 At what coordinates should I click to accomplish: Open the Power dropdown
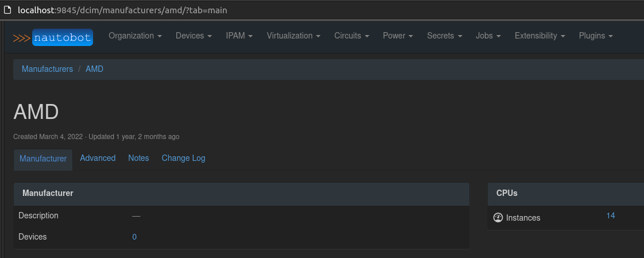(398, 36)
